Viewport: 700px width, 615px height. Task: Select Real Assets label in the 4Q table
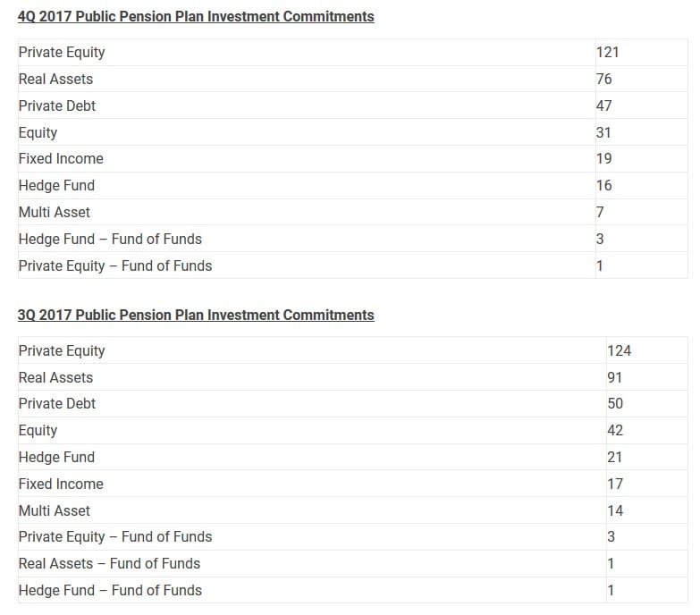click(55, 79)
